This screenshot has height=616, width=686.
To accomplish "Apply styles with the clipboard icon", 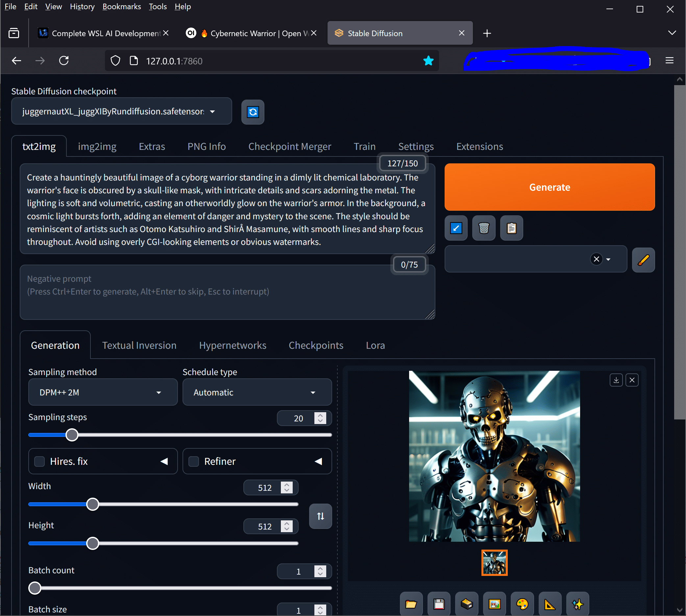I will [x=511, y=228].
